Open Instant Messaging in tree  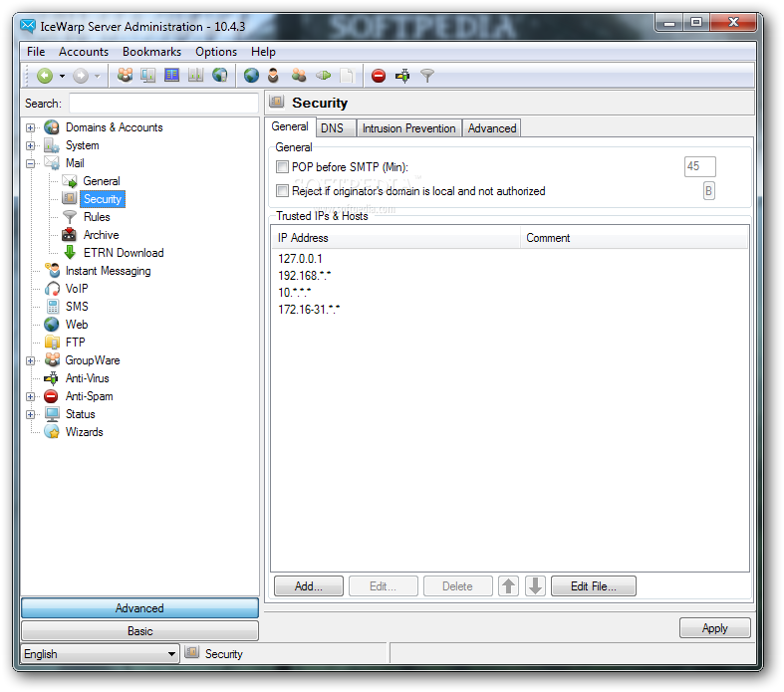pyautogui.click(x=108, y=271)
